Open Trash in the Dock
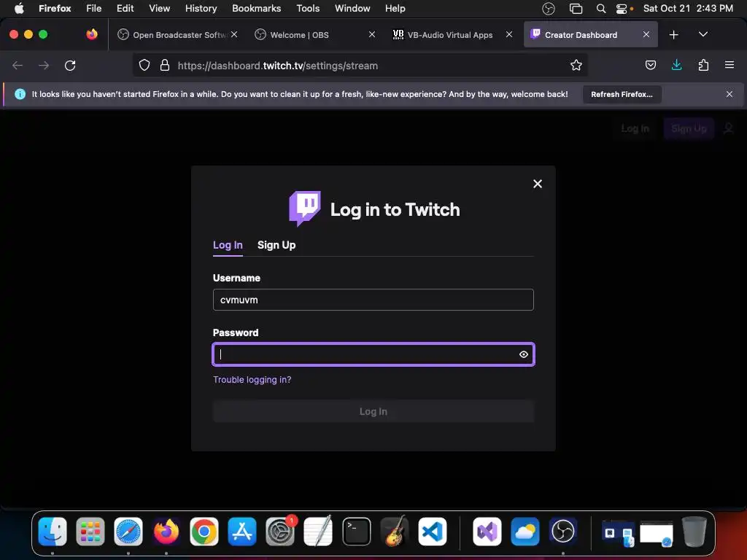Image resolution: width=747 pixels, height=560 pixels. (694, 531)
